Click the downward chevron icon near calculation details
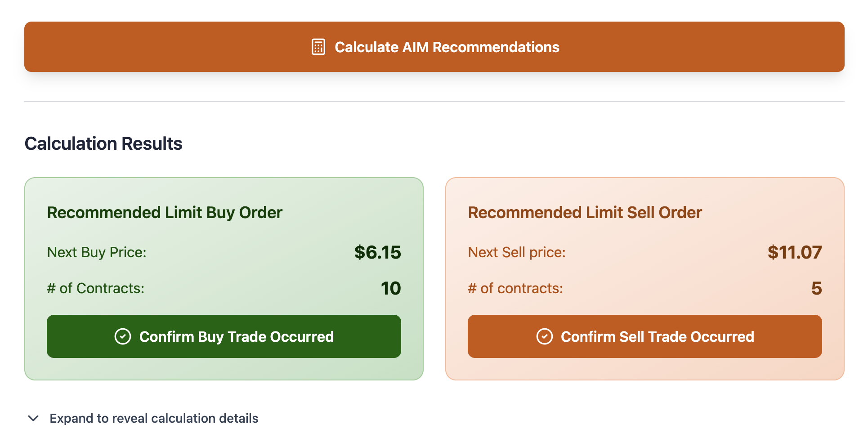The height and width of the screenshot is (447, 868). point(32,419)
